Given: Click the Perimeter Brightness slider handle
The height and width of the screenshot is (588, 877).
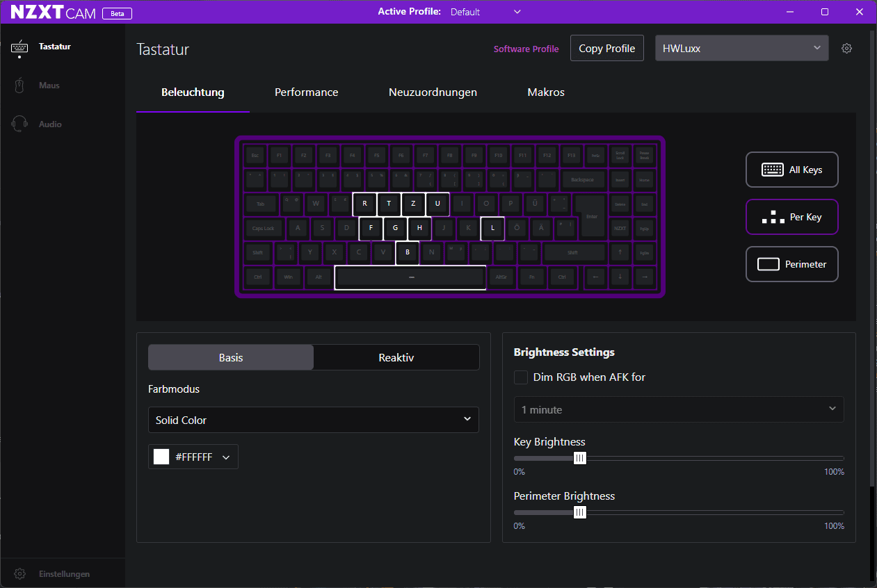Looking at the screenshot, I should (580, 512).
